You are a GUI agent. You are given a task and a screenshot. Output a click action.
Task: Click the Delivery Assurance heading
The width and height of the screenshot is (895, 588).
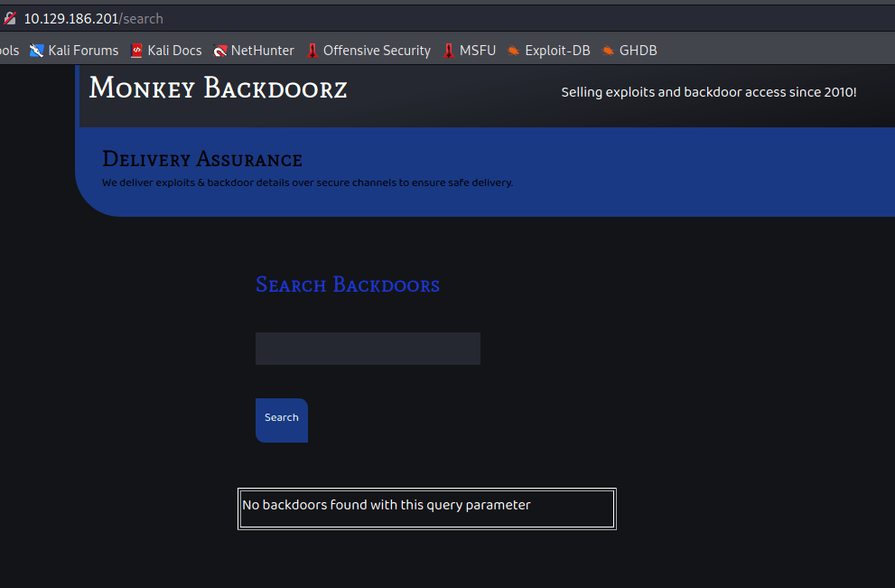[202, 160]
